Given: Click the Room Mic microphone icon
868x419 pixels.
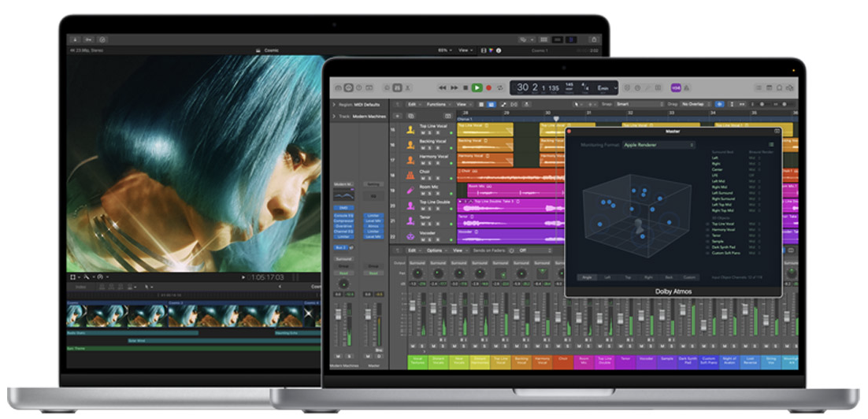Looking at the screenshot, I should pyautogui.click(x=410, y=191).
